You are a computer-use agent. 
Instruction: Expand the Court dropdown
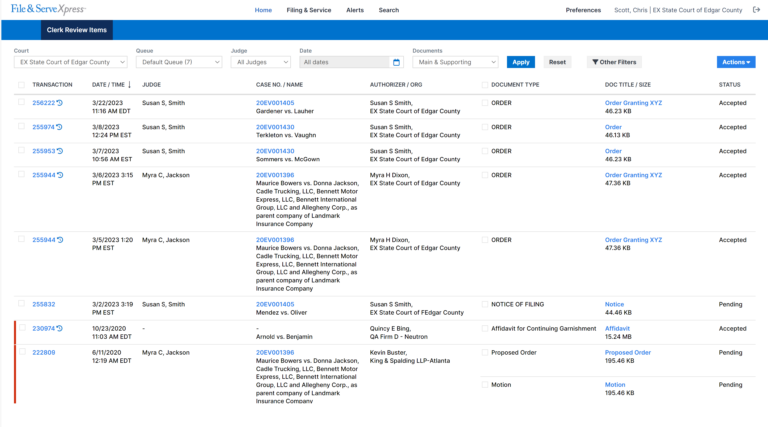[70, 62]
